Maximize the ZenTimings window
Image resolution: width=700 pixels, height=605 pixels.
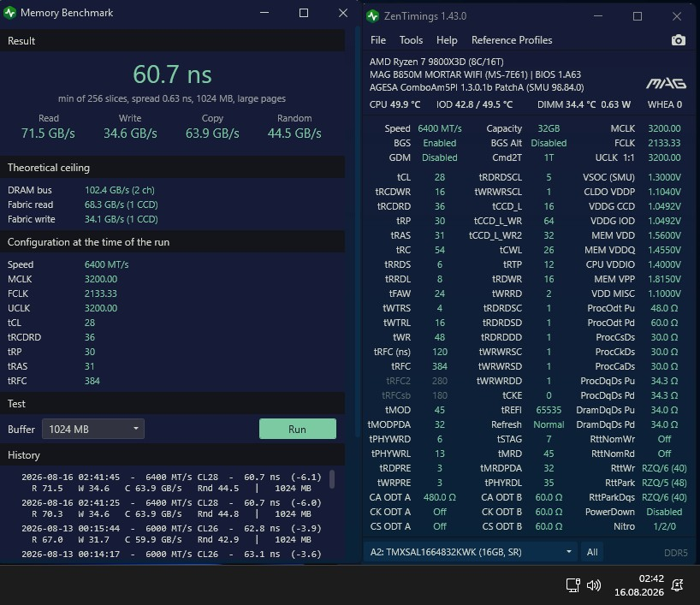pos(638,16)
